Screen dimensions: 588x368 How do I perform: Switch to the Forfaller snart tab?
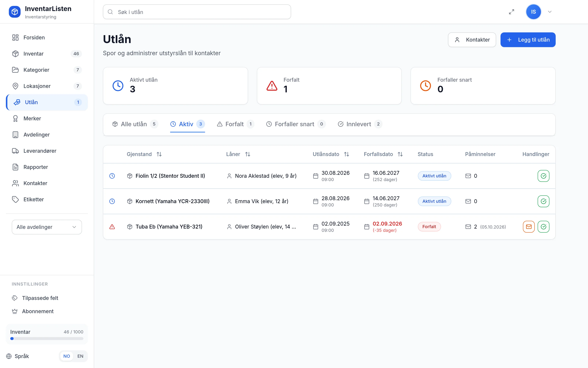[296, 124]
